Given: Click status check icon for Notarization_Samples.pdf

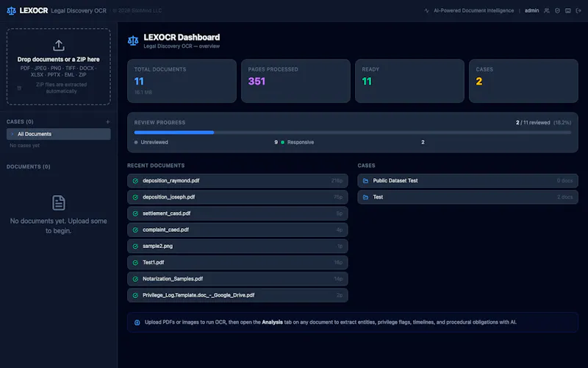Looking at the screenshot, I should click(135, 279).
